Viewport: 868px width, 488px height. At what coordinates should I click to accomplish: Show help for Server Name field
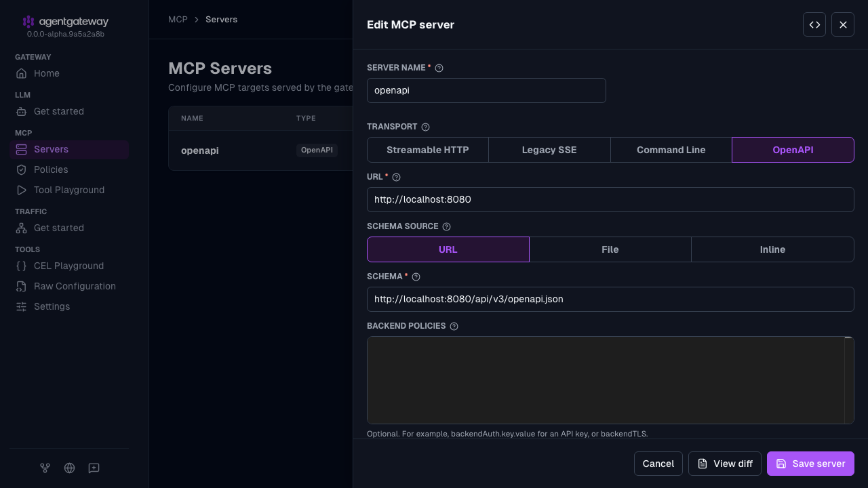pos(439,68)
